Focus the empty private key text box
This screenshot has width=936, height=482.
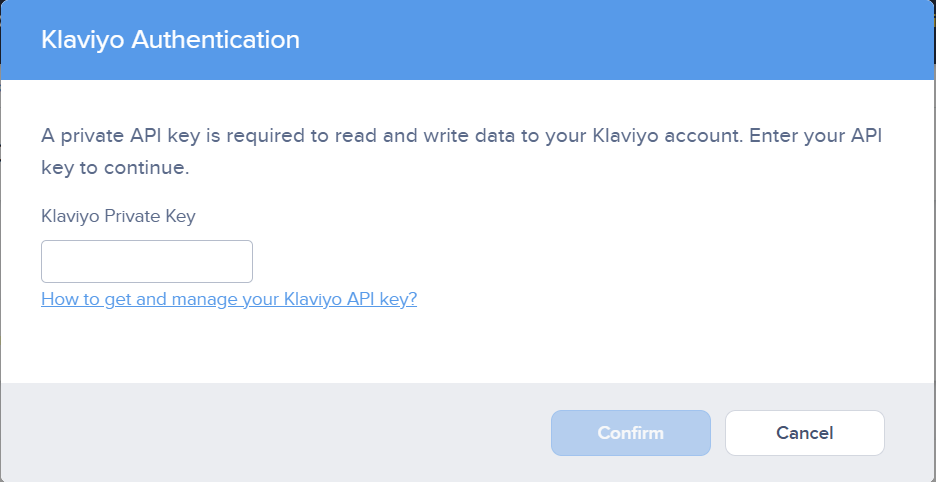pos(147,261)
